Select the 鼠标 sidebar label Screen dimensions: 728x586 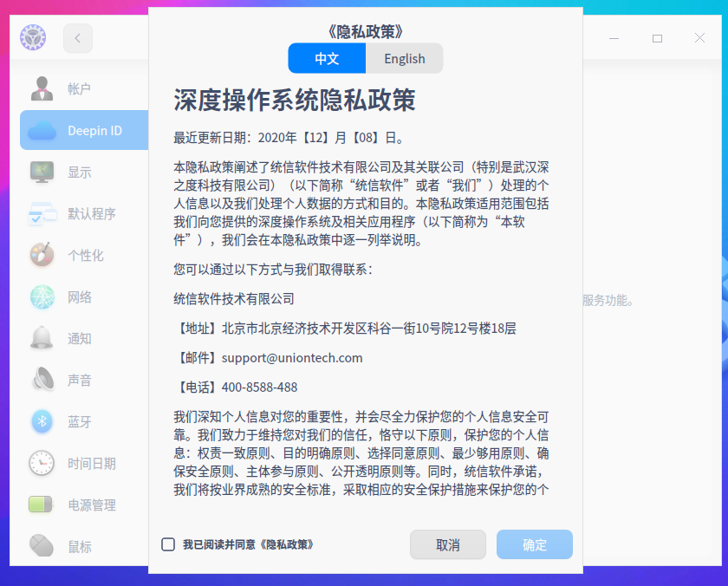point(80,546)
